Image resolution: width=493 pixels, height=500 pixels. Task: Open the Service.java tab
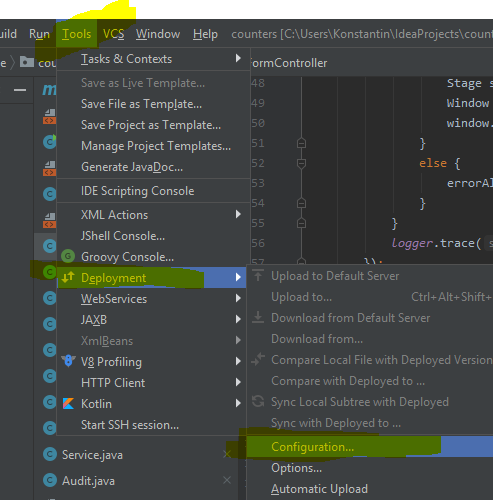92,455
